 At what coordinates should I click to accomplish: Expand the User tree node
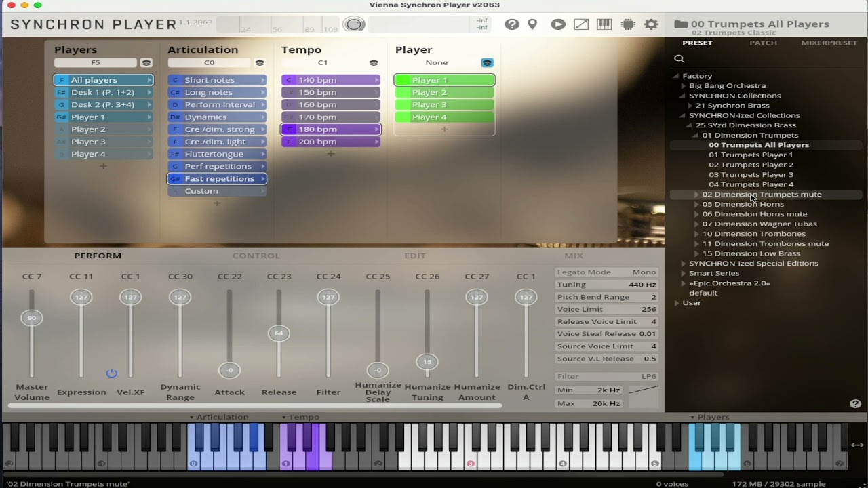click(x=676, y=303)
